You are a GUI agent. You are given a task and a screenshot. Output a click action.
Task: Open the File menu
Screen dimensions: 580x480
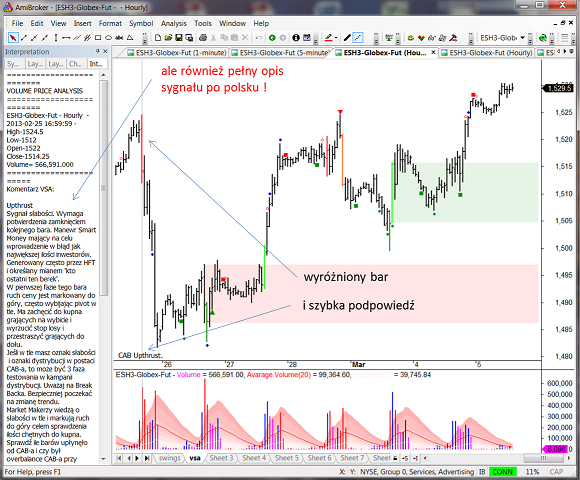[x=17, y=23]
